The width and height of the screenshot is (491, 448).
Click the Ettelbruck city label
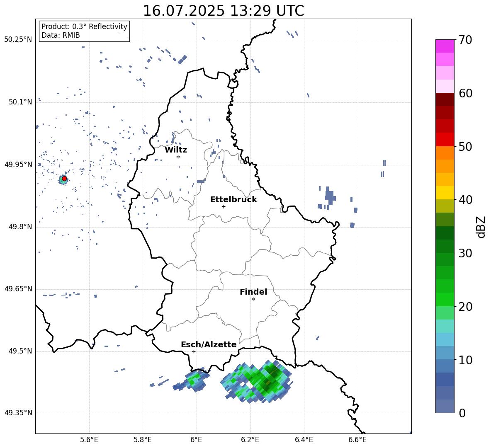(x=233, y=200)
